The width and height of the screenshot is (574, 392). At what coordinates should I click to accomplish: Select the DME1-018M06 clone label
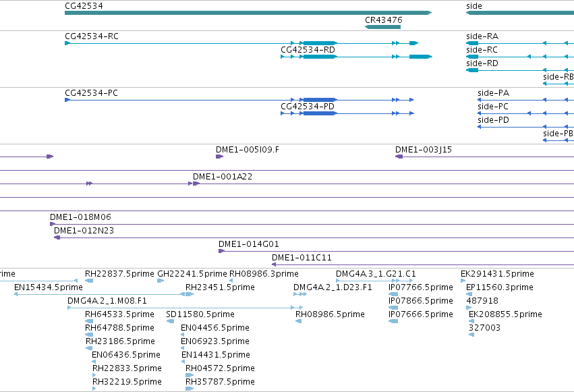[80, 217]
